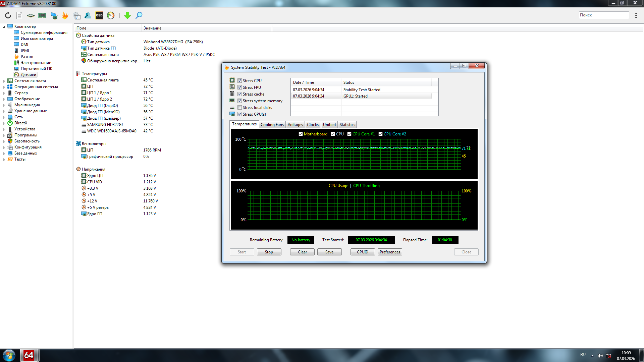
Task: Enable Stress local disks checkbox
Action: [239, 108]
